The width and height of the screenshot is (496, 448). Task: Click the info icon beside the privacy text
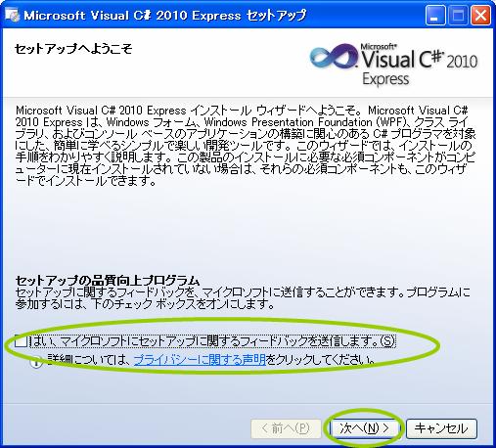click(x=36, y=361)
